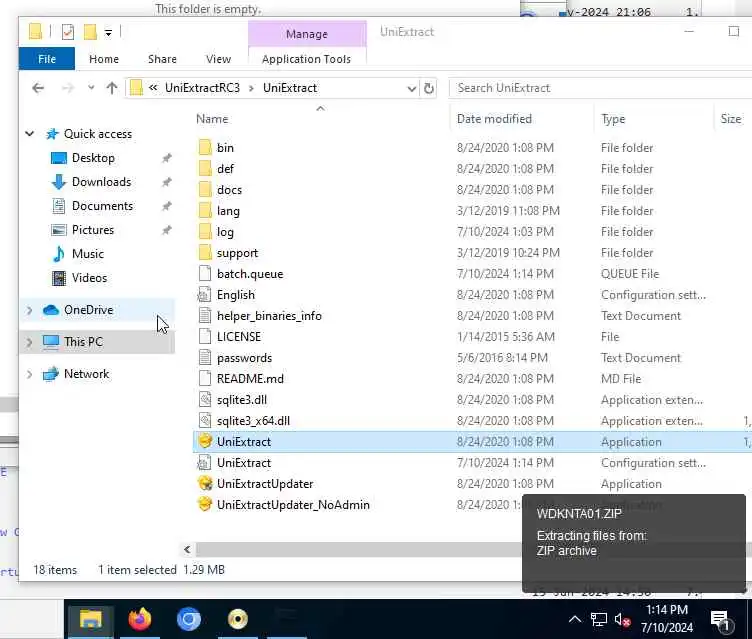
Task: Expand the OneDrive tree node
Action: point(29,310)
